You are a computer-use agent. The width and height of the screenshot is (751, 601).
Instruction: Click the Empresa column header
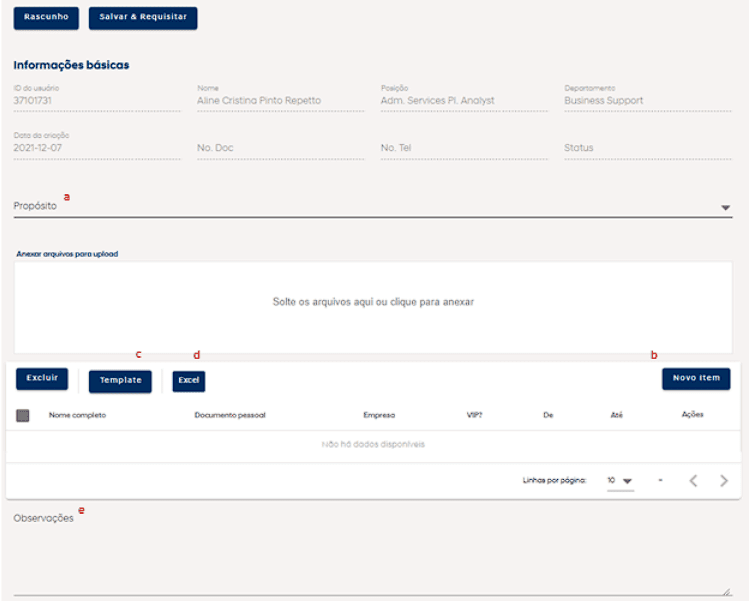[379, 415]
